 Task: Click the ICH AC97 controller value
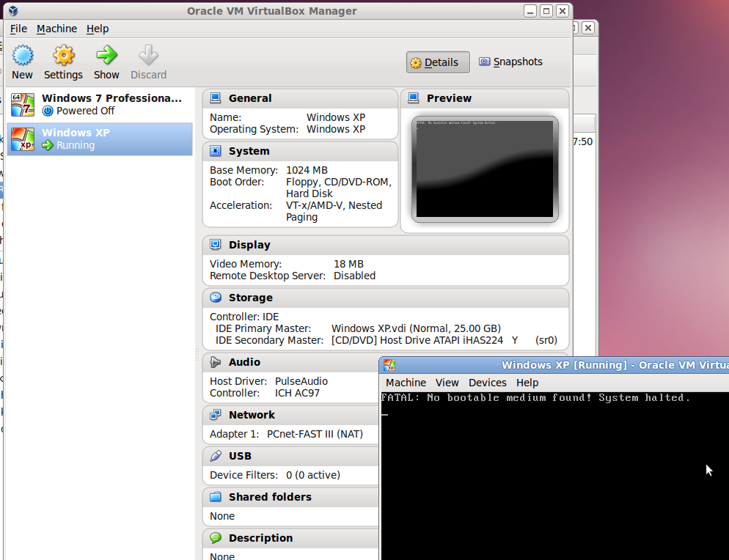coord(296,393)
